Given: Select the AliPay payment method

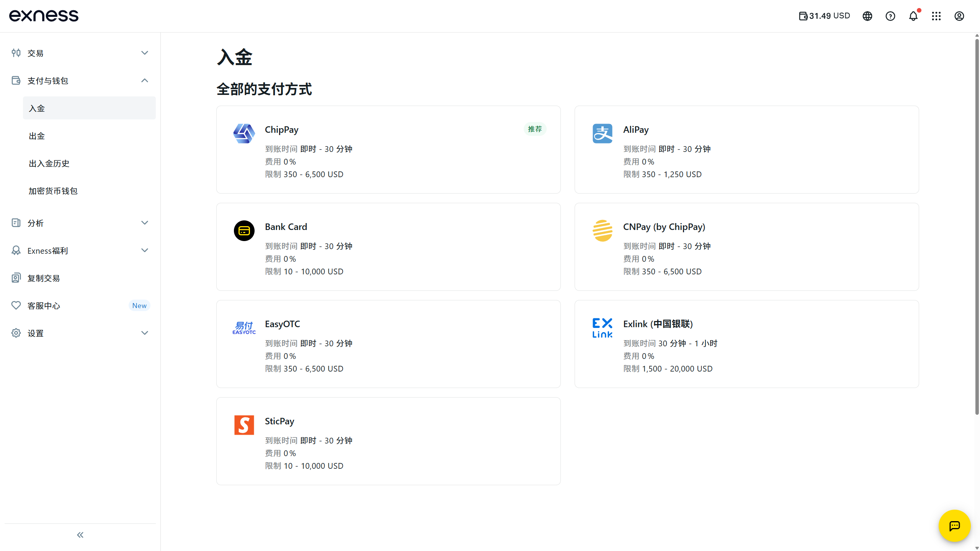Looking at the screenshot, I should pos(747,150).
